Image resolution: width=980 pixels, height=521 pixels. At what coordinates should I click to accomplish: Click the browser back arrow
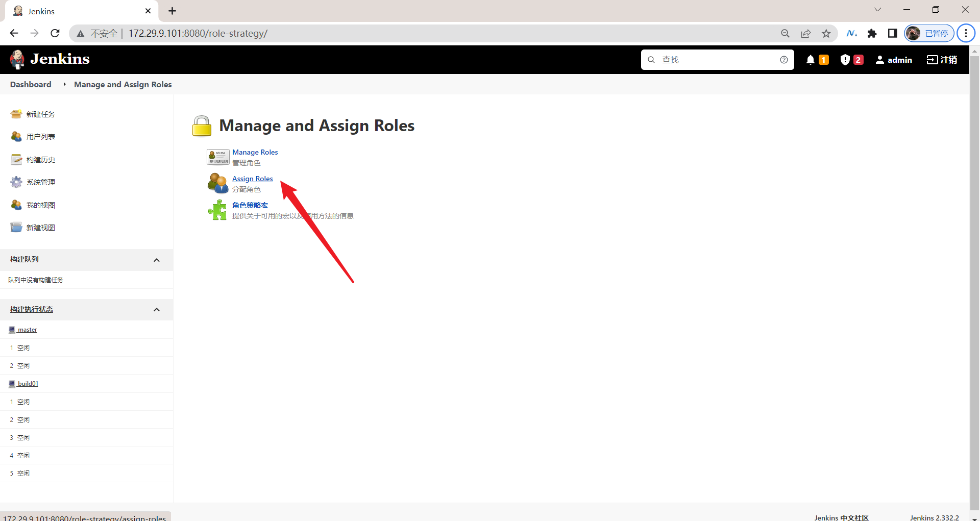click(x=14, y=33)
